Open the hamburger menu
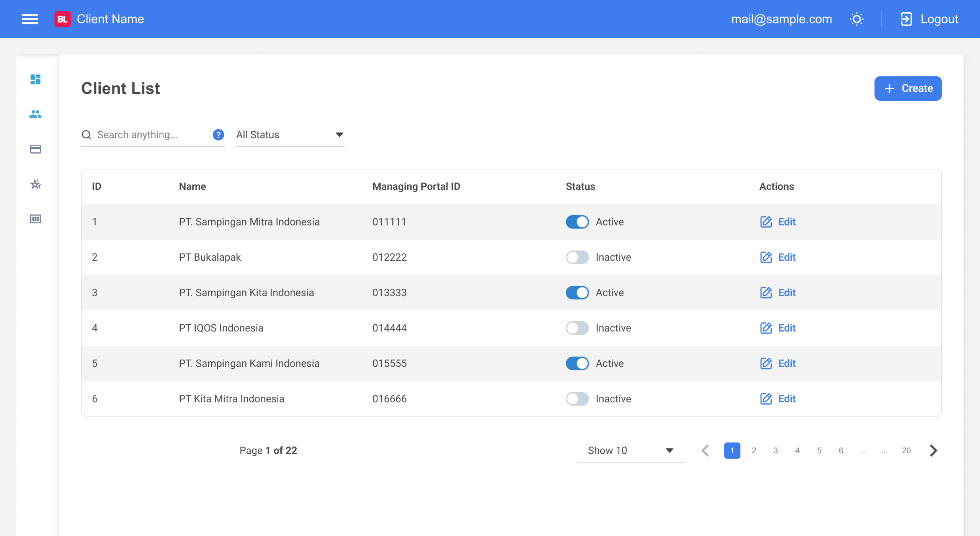This screenshot has height=536, width=980. [x=30, y=19]
